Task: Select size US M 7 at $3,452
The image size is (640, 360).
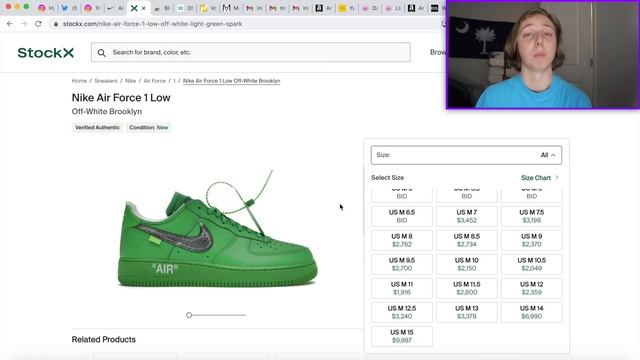Action: 467,216
